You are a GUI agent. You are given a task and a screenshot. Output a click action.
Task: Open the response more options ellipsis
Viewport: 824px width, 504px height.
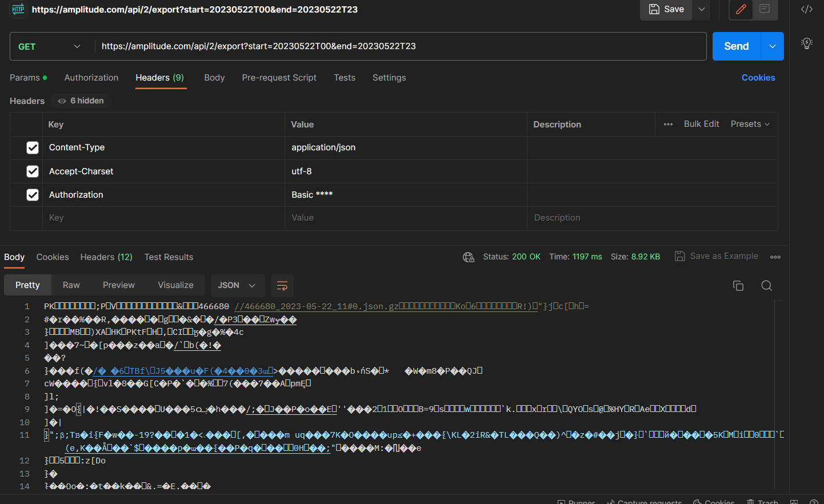[x=775, y=257]
